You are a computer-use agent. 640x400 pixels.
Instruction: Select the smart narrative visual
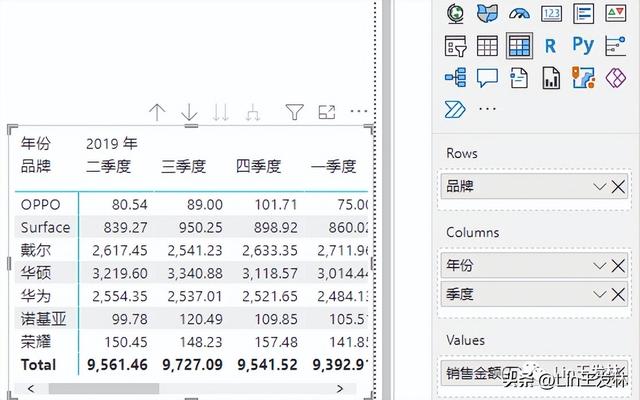click(519, 78)
